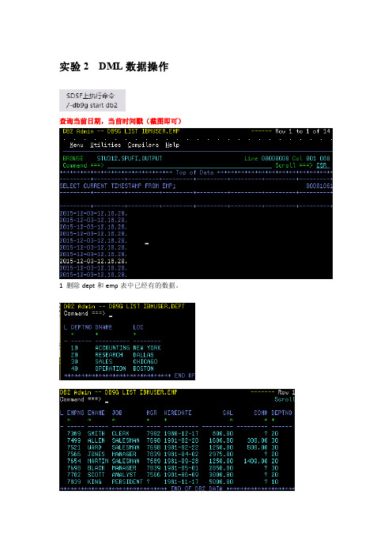Click salary value 5000.00

point(220,481)
